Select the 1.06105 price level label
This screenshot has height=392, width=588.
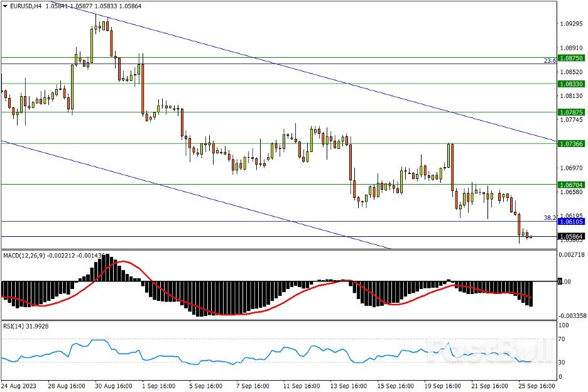coord(571,222)
